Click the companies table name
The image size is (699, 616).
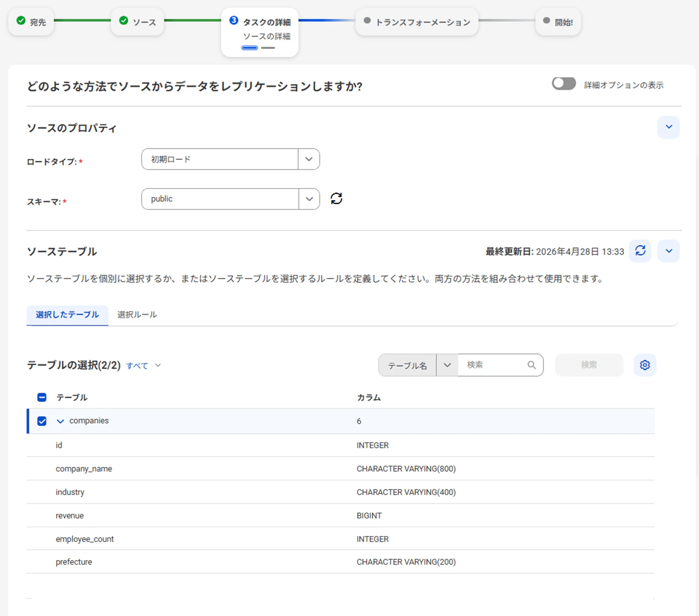coord(89,421)
